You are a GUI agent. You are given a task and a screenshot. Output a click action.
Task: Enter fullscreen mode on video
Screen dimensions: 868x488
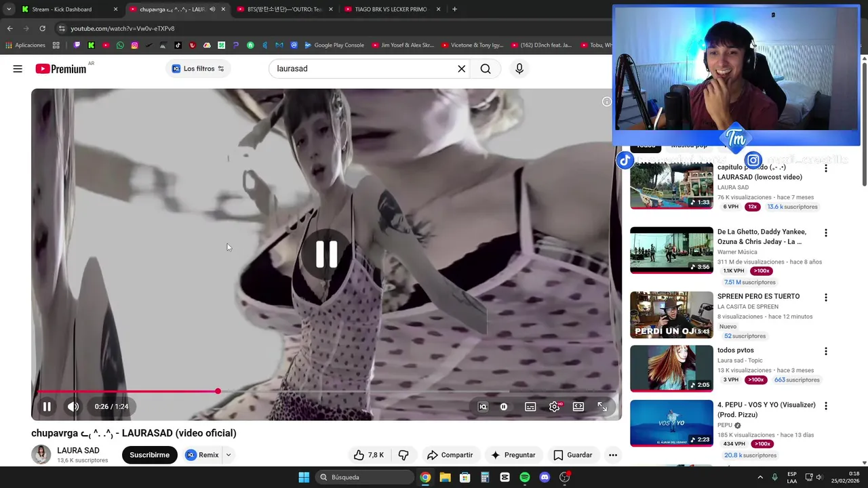[602, 407]
